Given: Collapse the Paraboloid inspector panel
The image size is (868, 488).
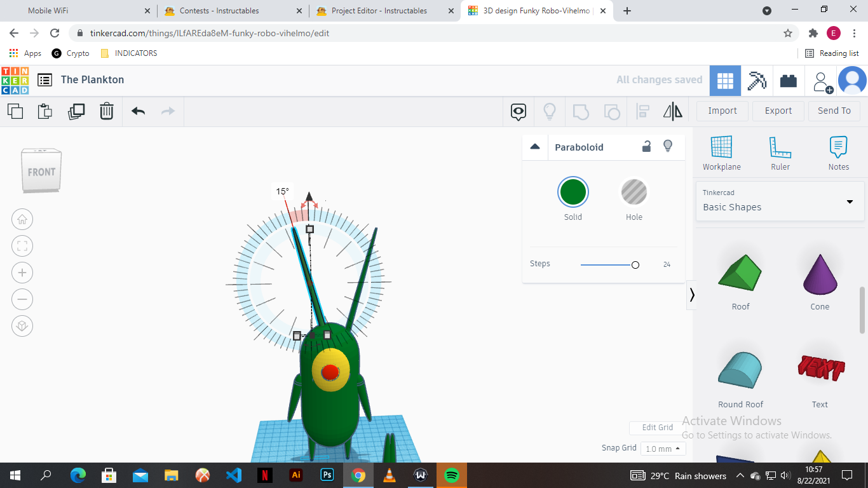Looking at the screenshot, I should point(535,146).
